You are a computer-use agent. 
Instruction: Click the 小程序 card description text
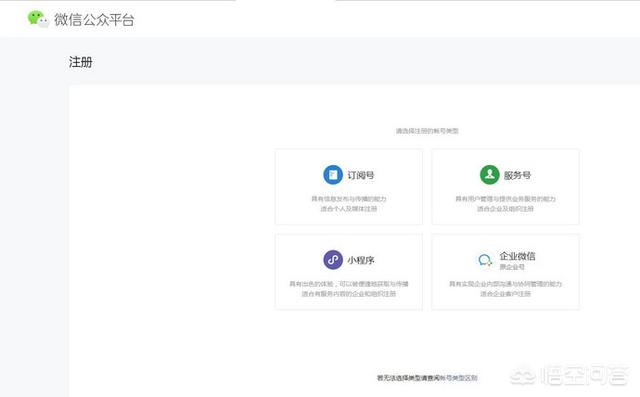click(349, 288)
